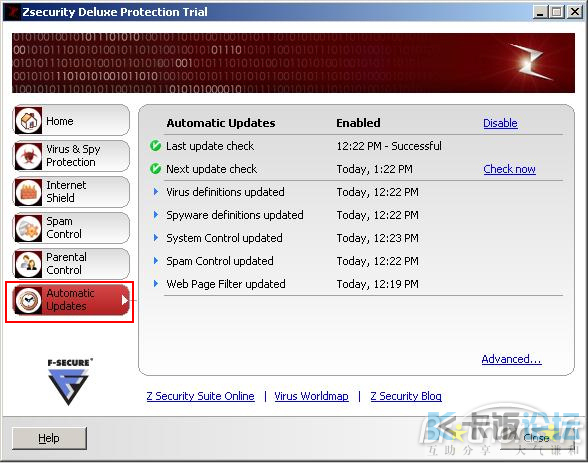Viewport: 588px width, 463px height.
Task: Click the Internet Shield firewall icon
Action: point(28,192)
